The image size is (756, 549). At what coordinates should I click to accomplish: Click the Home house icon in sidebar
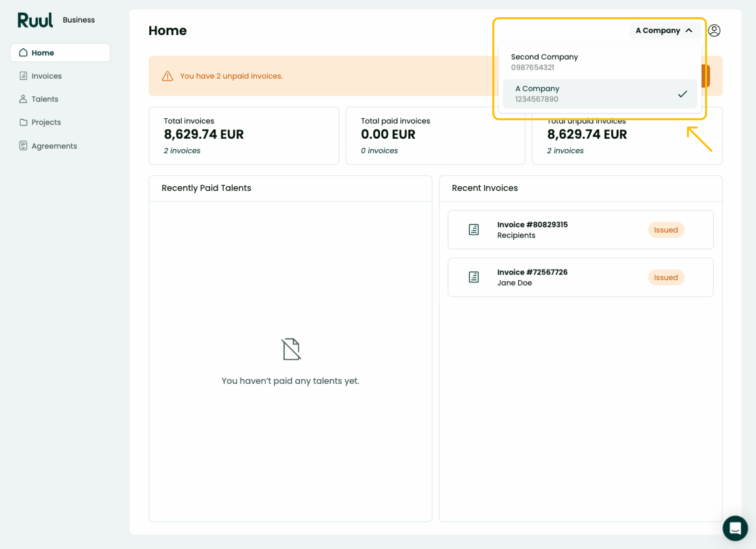(23, 53)
